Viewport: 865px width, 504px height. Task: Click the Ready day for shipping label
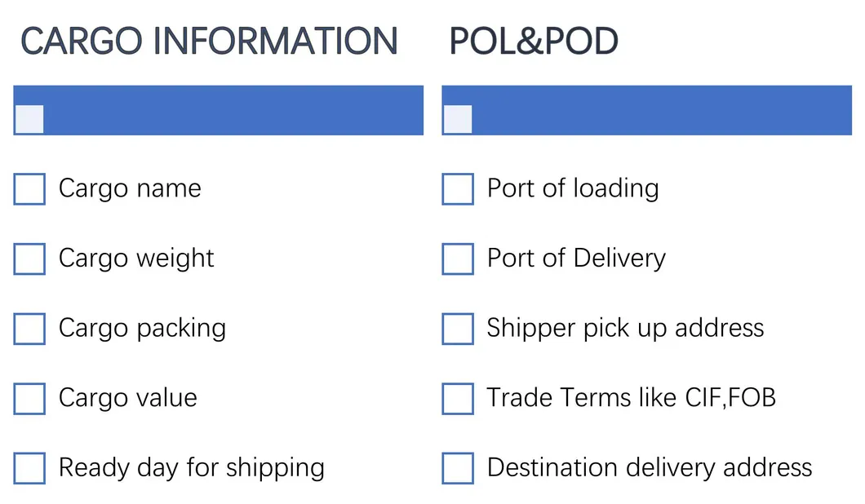tap(192, 468)
